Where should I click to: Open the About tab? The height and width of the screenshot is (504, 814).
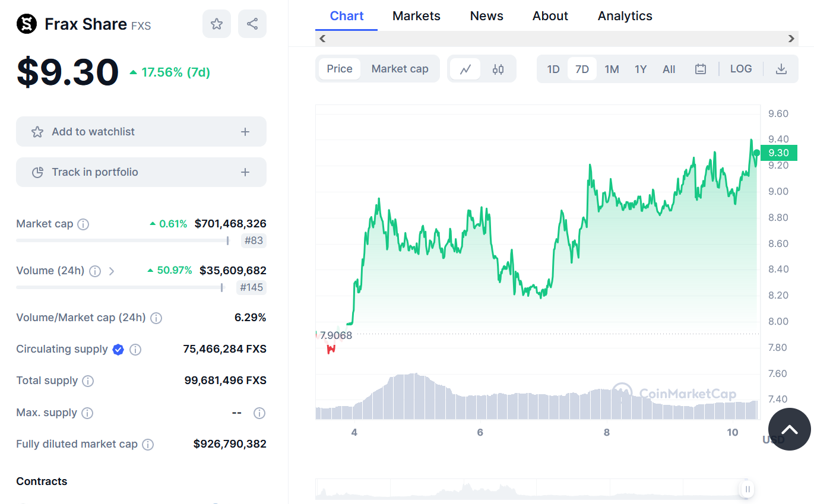tap(550, 16)
